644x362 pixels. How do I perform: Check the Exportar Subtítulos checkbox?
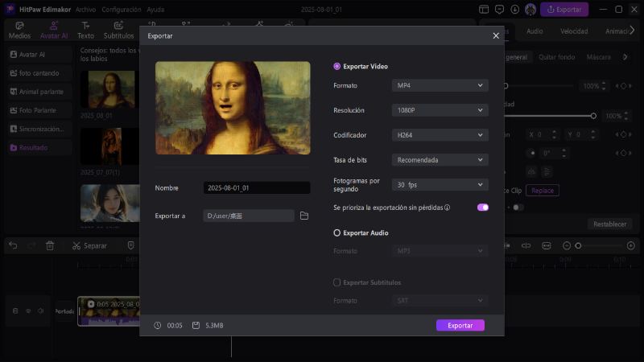click(x=336, y=282)
